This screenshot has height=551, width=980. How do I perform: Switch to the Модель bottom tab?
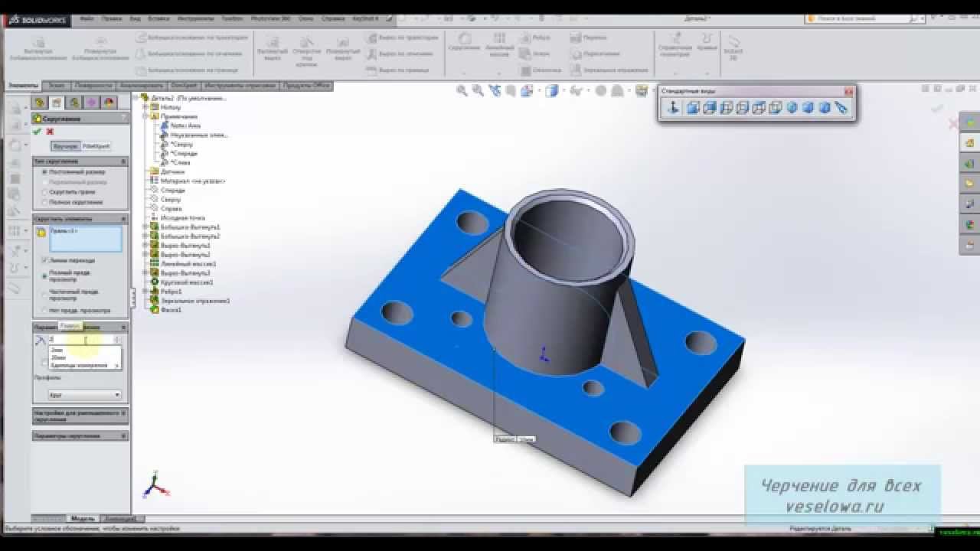click(x=83, y=518)
